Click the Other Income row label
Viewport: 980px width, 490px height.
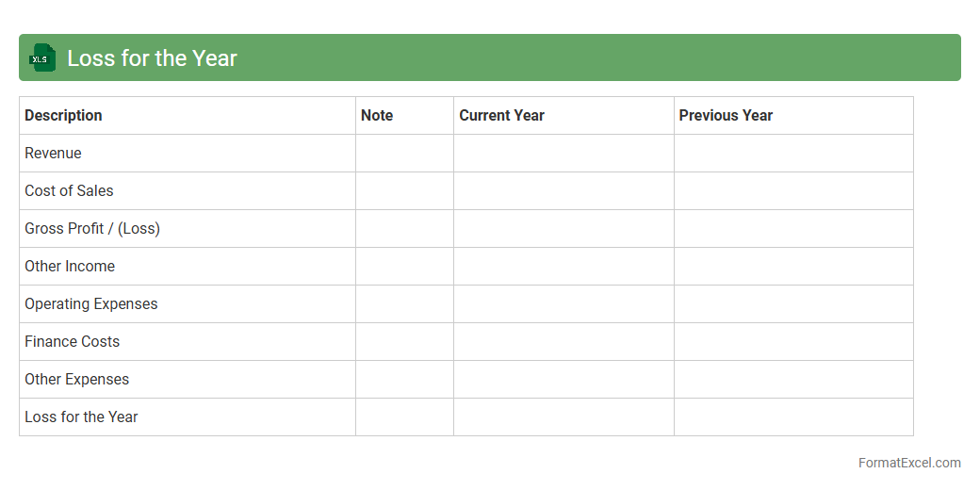tap(70, 266)
